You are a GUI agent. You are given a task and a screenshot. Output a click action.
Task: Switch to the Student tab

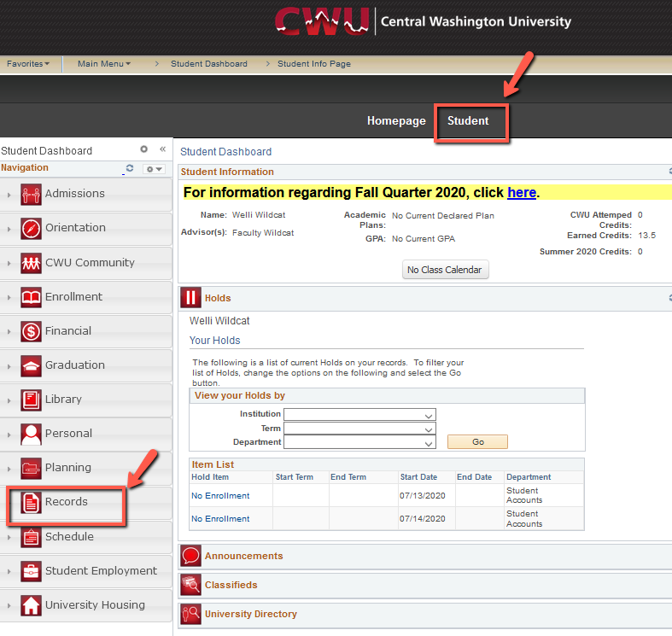click(x=469, y=121)
